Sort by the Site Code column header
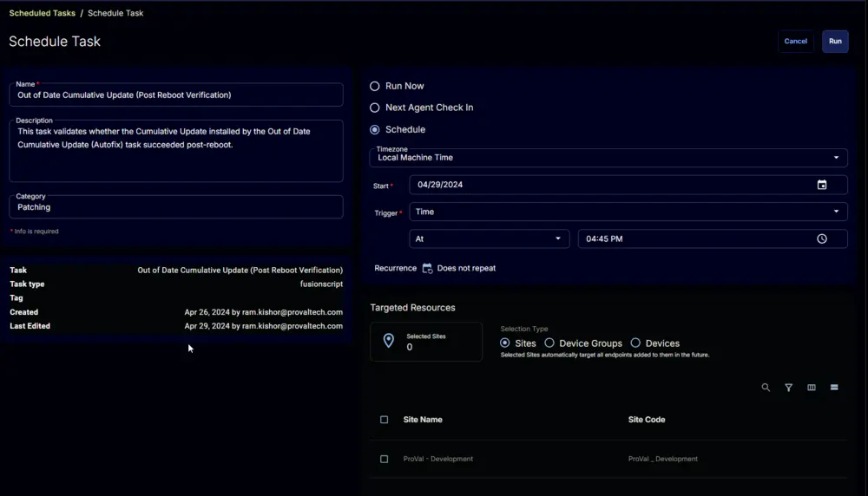The width and height of the screenshot is (868, 496). pos(647,420)
